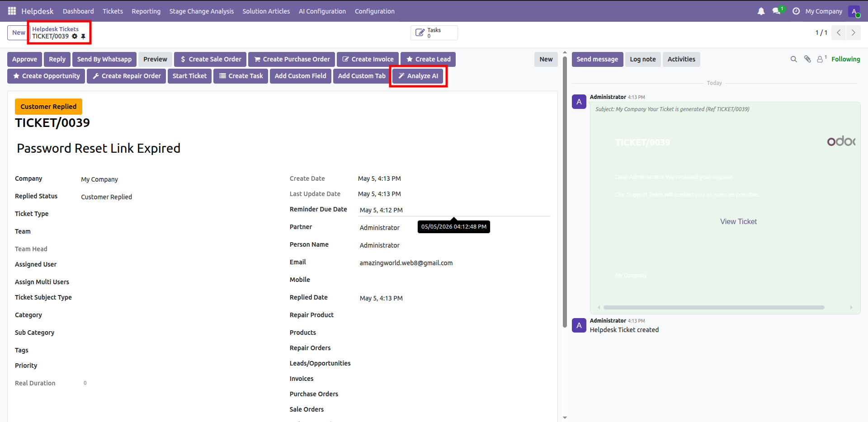Viewport: 868px width, 422px height.
Task: Open the Activities tab in chatter
Action: pos(681,59)
